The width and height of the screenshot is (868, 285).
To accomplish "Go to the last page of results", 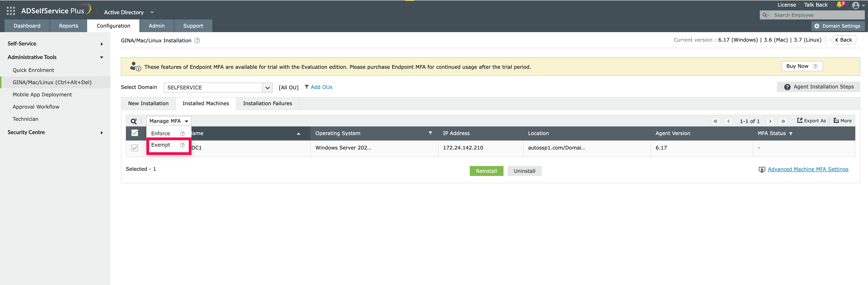I will click(783, 121).
